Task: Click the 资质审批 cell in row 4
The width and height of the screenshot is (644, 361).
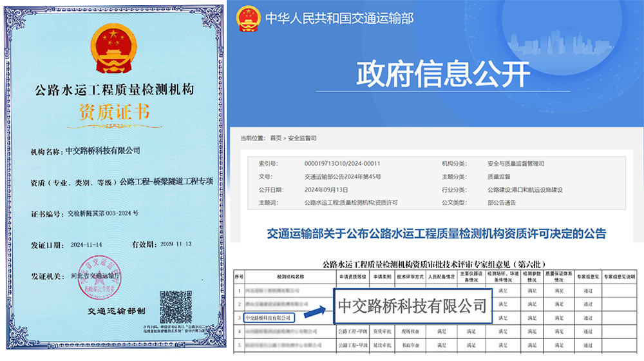Action: 382,331
